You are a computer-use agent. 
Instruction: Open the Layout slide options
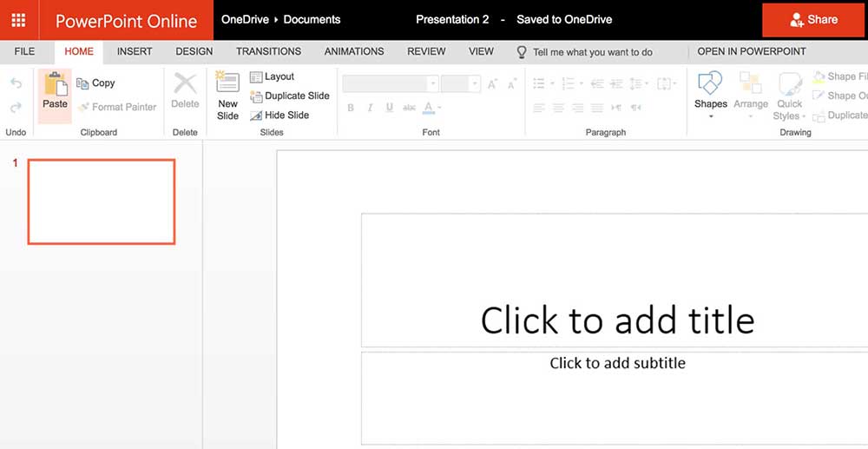273,76
